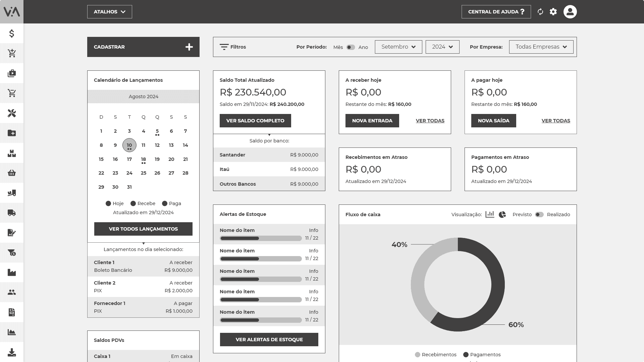
Task: Switch Fluxo de caixa from Previsto to Realizado
Action: [x=539, y=215]
